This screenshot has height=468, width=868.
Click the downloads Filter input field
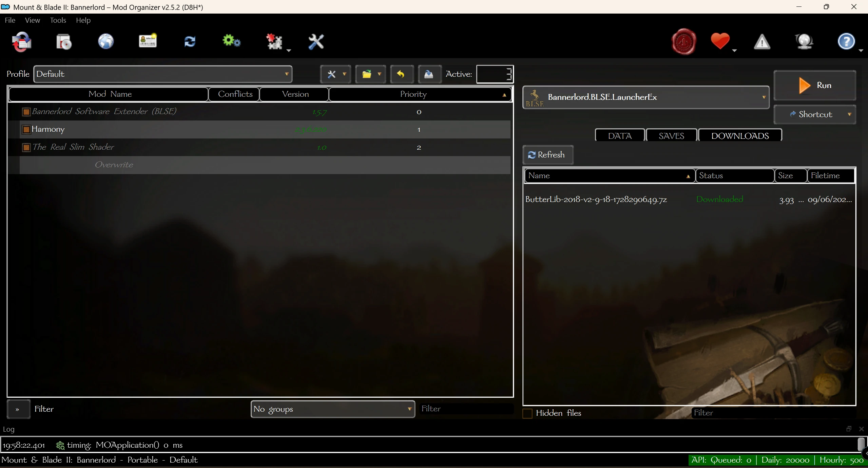(x=773, y=413)
